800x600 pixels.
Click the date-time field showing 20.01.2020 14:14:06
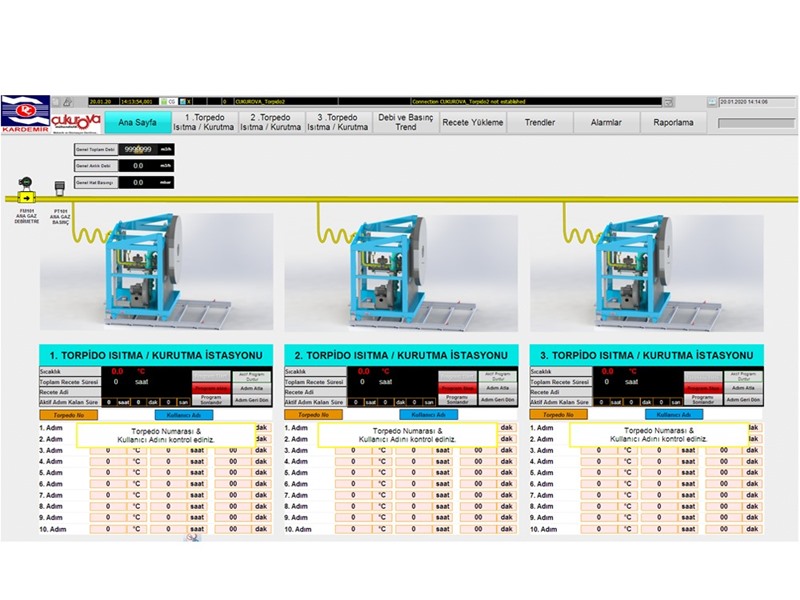(x=757, y=102)
